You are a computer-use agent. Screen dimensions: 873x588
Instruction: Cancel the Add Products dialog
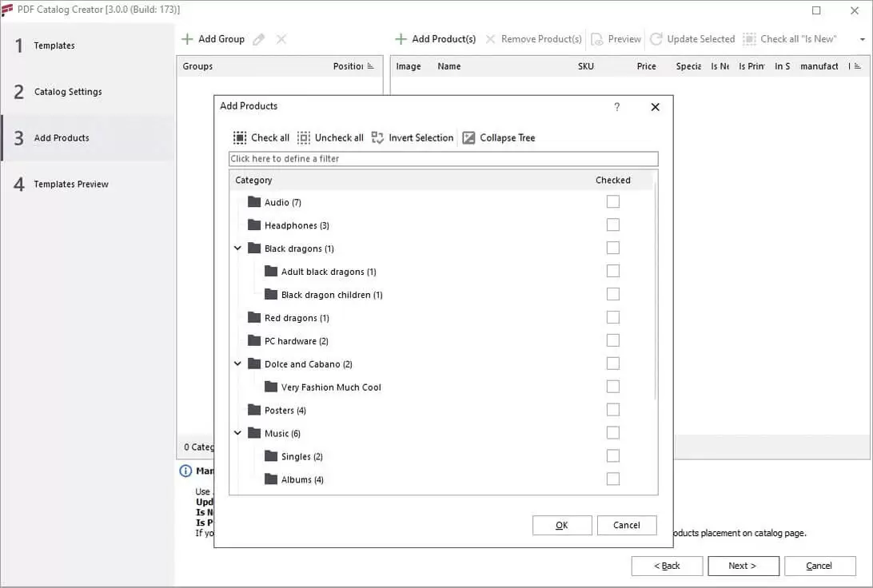click(x=626, y=525)
